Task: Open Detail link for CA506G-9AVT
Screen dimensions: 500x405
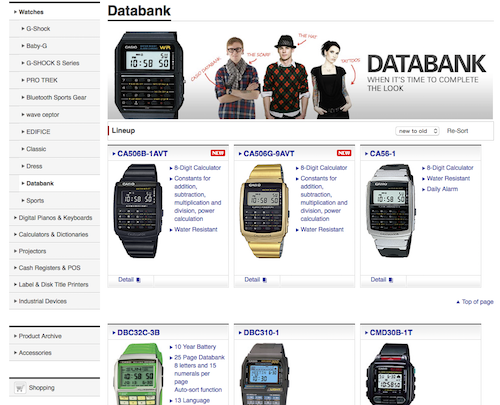Action: 252,280
